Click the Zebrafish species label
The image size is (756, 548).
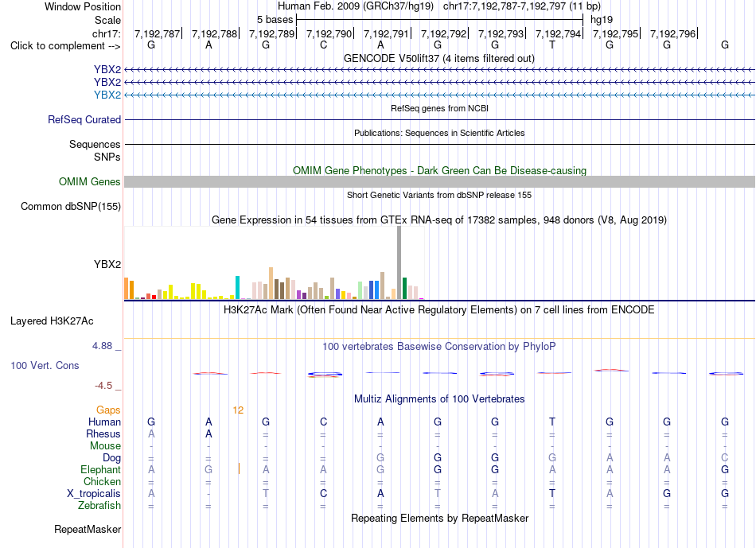(99, 505)
